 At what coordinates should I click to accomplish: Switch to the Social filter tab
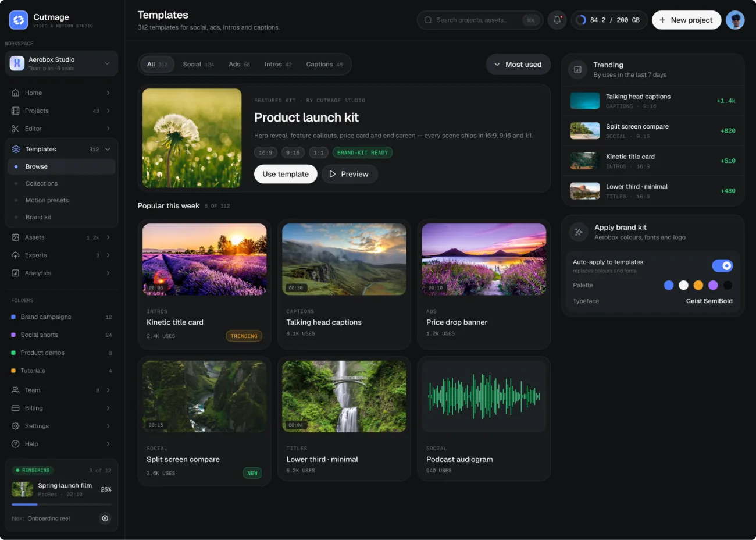click(x=198, y=65)
